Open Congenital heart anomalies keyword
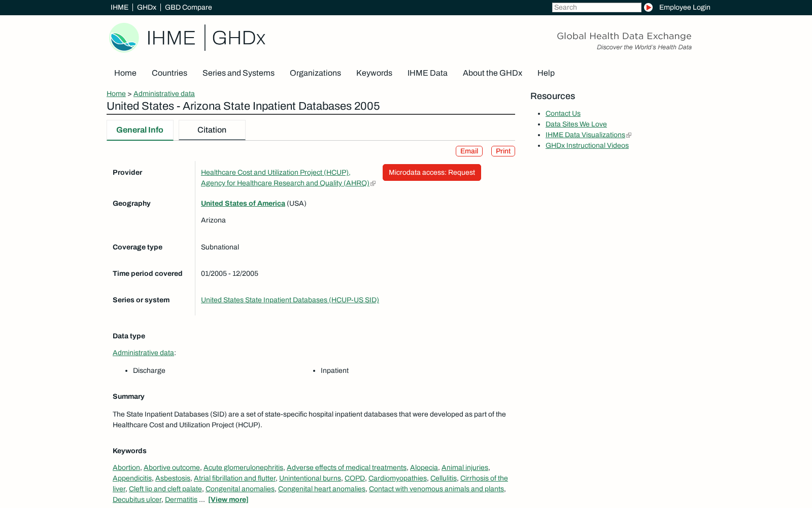Image resolution: width=812 pixels, height=508 pixels. (x=322, y=489)
